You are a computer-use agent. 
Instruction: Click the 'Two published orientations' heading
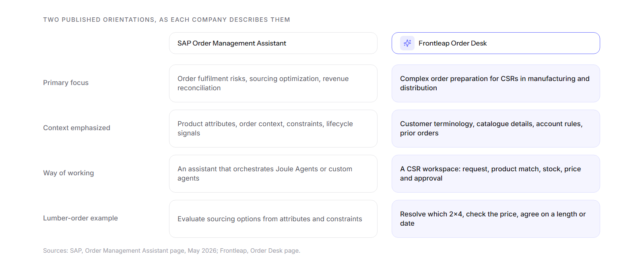click(x=167, y=20)
